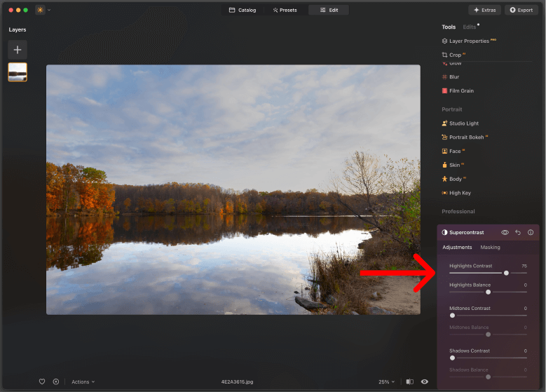Click the Highlights Contrast value 75
The height and width of the screenshot is (392, 546).
524,266
